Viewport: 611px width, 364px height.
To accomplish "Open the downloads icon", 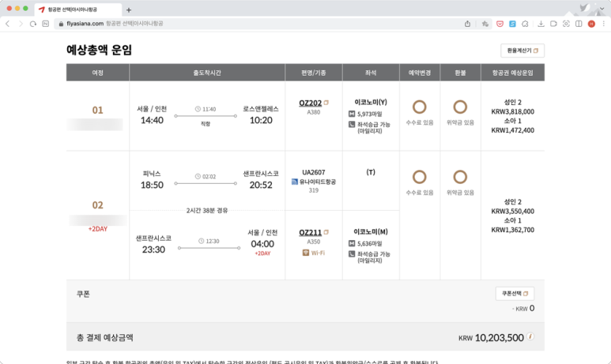I will 541,24.
